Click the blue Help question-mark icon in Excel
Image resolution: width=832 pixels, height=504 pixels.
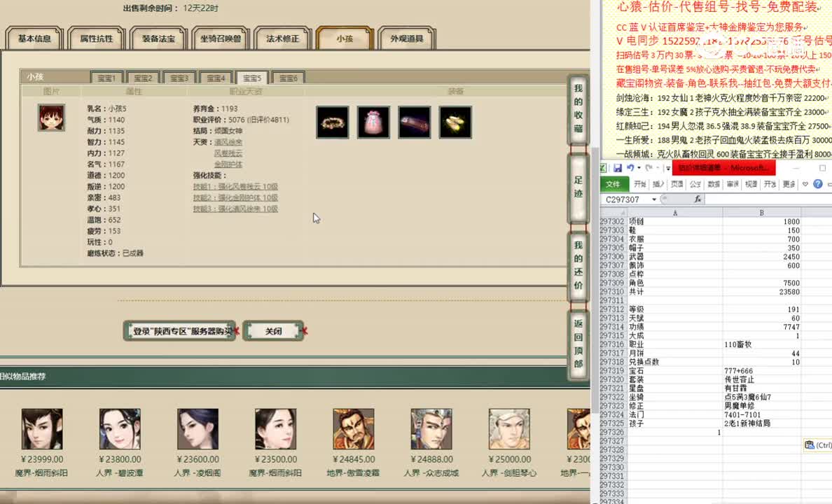click(x=817, y=183)
